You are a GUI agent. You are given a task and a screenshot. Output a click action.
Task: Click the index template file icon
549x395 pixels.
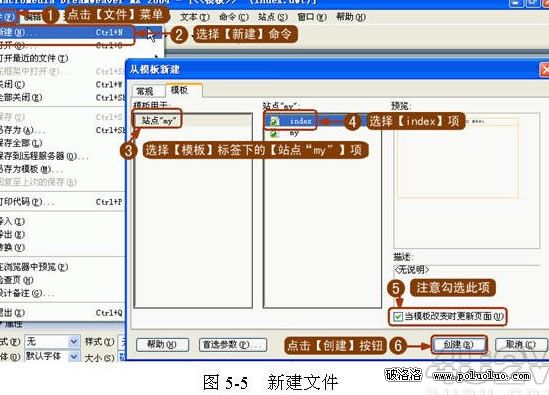[x=273, y=121]
